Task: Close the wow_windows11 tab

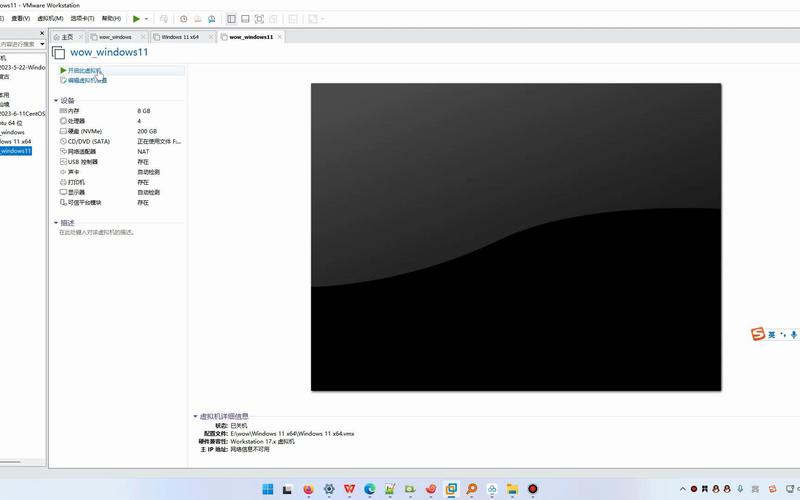Action: click(280, 37)
